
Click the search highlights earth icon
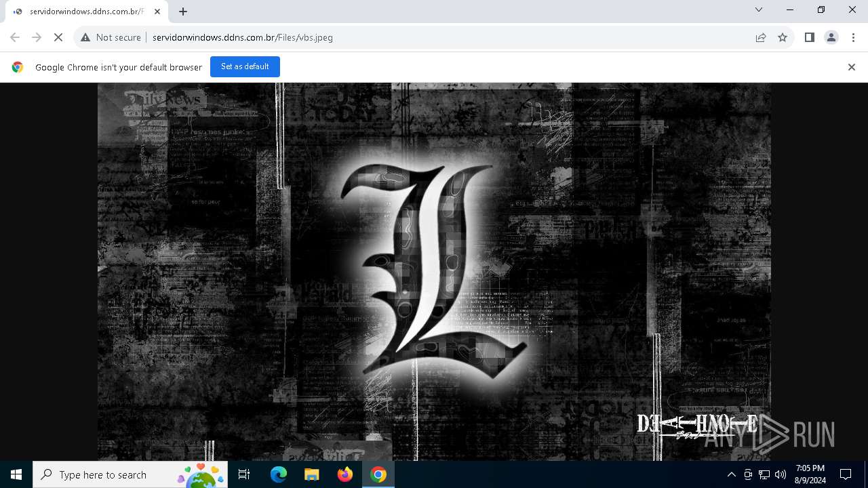coord(201,476)
